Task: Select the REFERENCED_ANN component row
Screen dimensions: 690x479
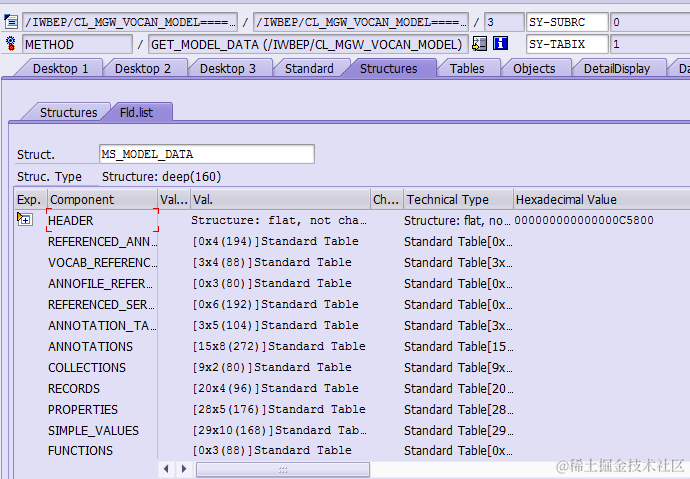Action: 102,241
